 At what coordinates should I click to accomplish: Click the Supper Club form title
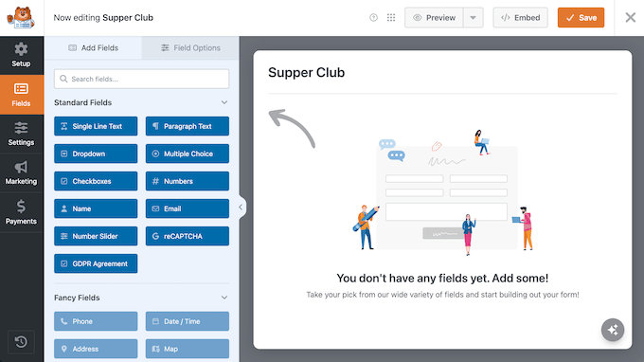click(307, 73)
